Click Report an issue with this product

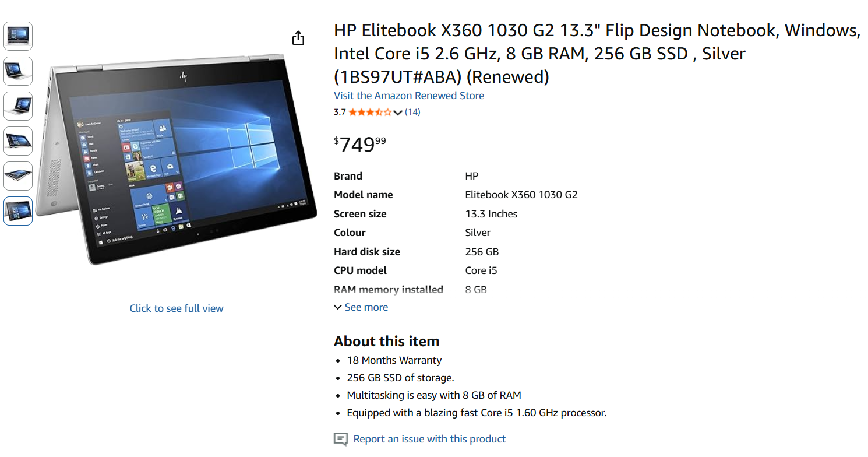point(429,438)
